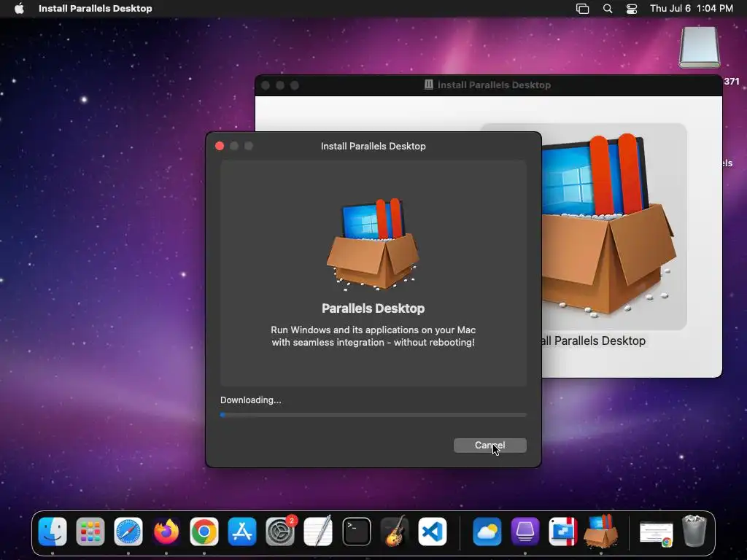Open Finder from the Dock
This screenshot has width=747, height=560.
53,531
